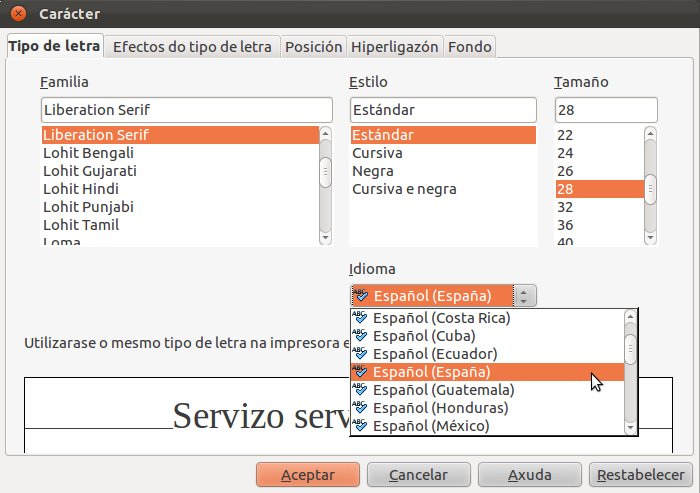Screen dimensions: 700x493
Task: Click spellcheck icon beside Español (Cuba)
Action: (360, 335)
